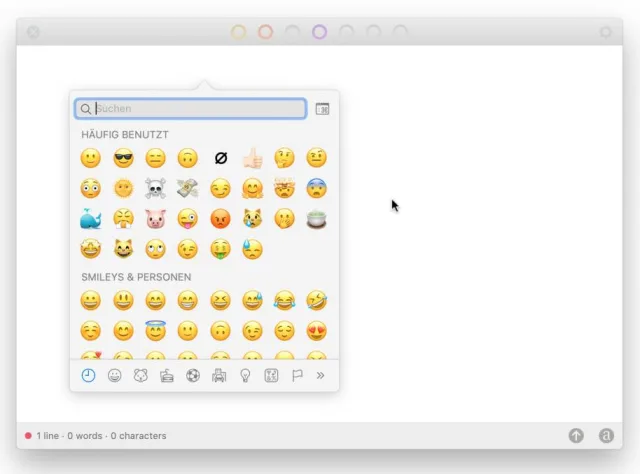Viewport: 640px width, 474px height.
Task: Switch to Smileys & People category tab
Action: click(115, 375)
